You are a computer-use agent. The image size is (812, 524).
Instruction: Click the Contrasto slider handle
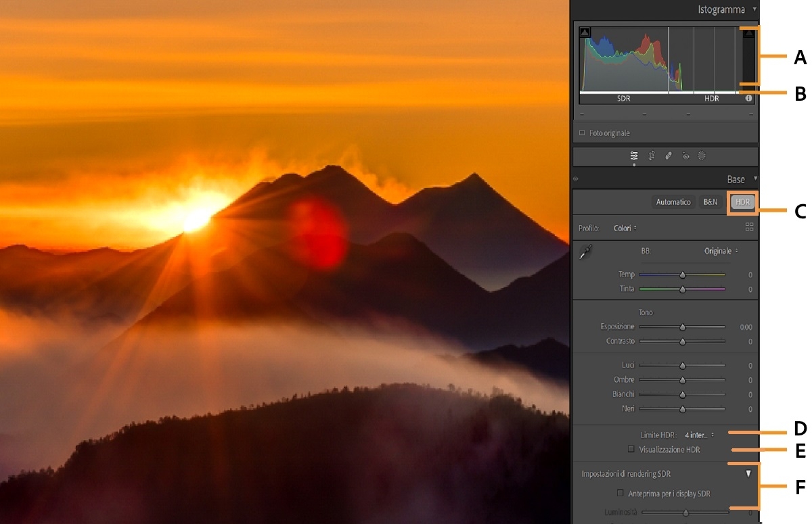click(x=682, y=341)
